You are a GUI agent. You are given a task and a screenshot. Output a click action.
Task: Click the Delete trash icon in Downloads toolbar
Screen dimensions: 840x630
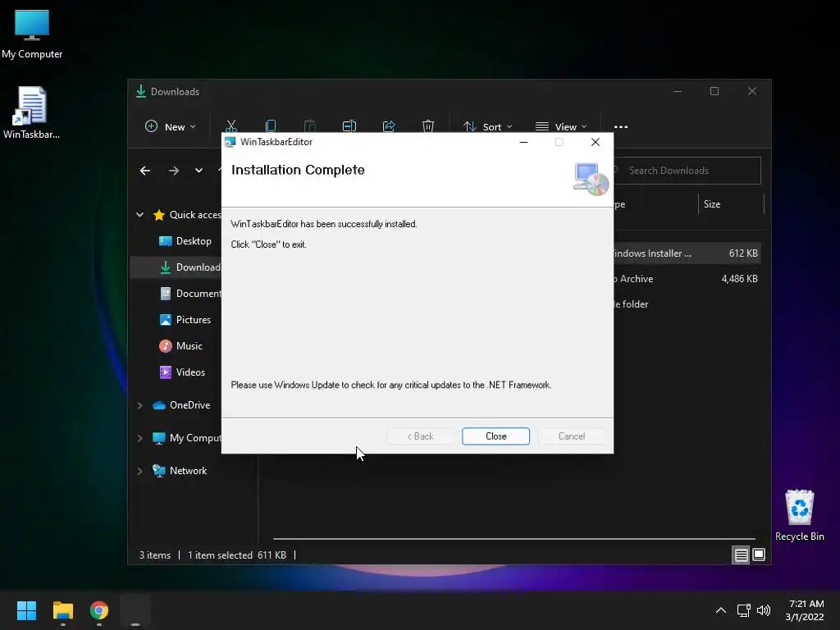428,126
